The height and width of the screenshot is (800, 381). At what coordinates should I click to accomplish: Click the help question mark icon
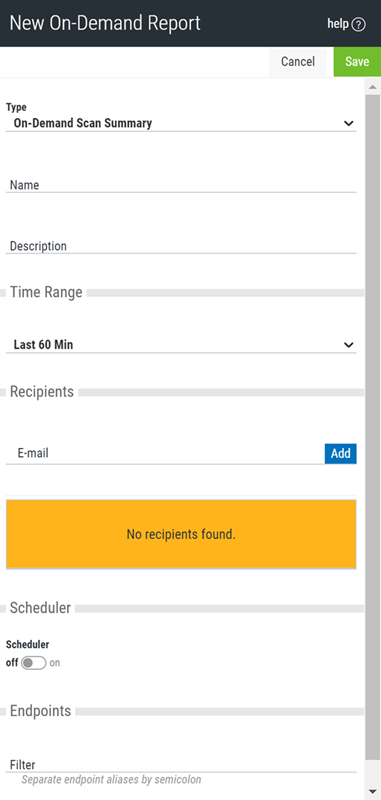[359, 24]
